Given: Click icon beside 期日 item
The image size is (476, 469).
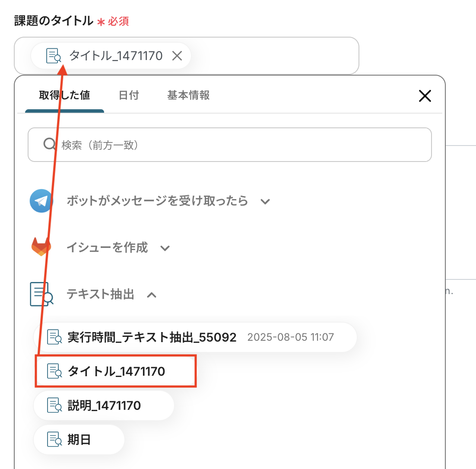Looking at the screenshot, I should click(x=55, y=439).
